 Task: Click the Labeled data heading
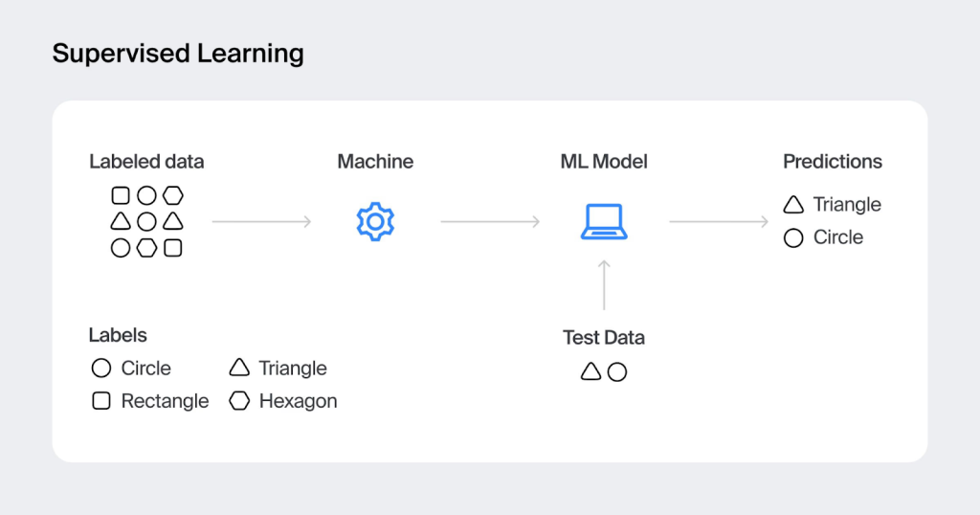coord(146,162)
